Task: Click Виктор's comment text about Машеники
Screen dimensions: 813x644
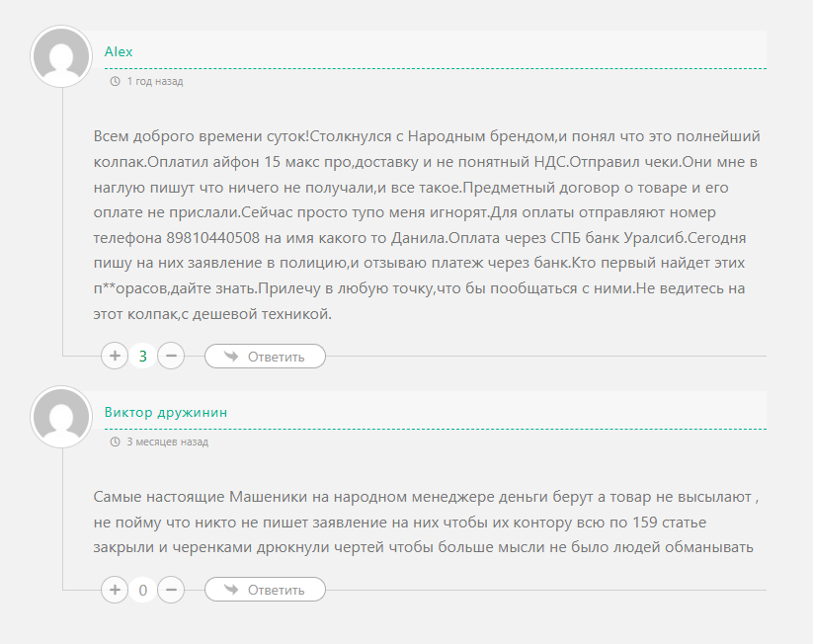Action: [425, 521]
